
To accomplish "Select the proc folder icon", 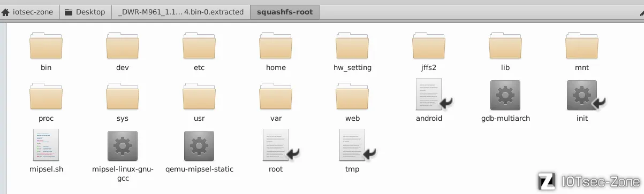I will tap(46, 96).
